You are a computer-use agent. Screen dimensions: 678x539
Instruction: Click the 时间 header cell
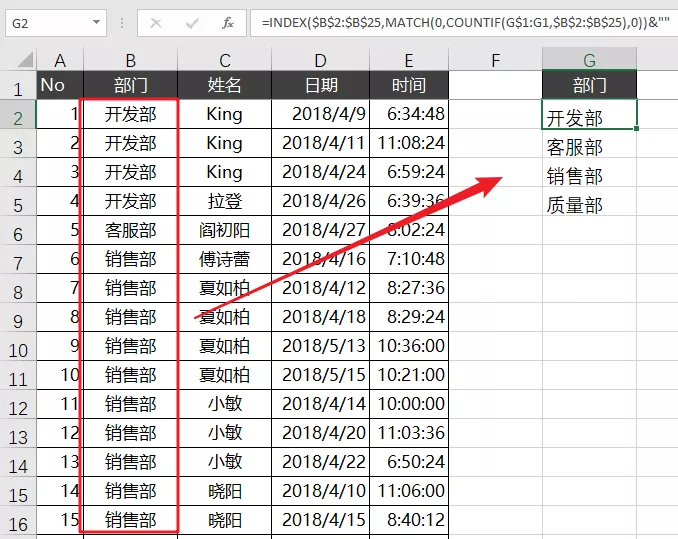[409, 85]
